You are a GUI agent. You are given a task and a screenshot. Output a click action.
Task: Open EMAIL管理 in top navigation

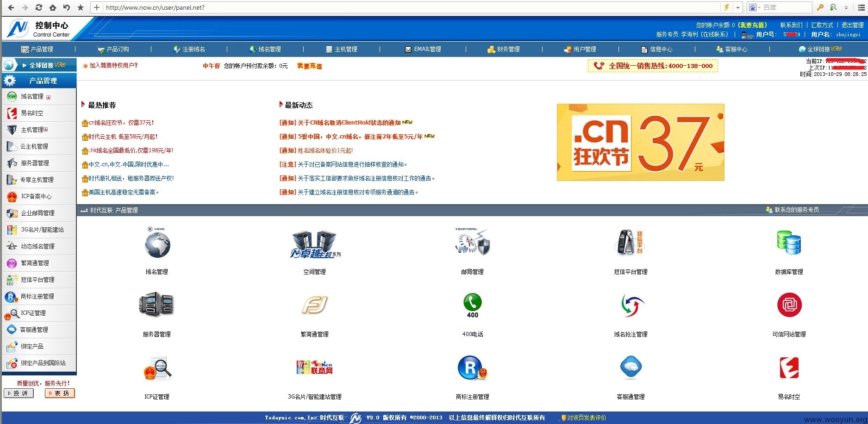tap(423, 49)
